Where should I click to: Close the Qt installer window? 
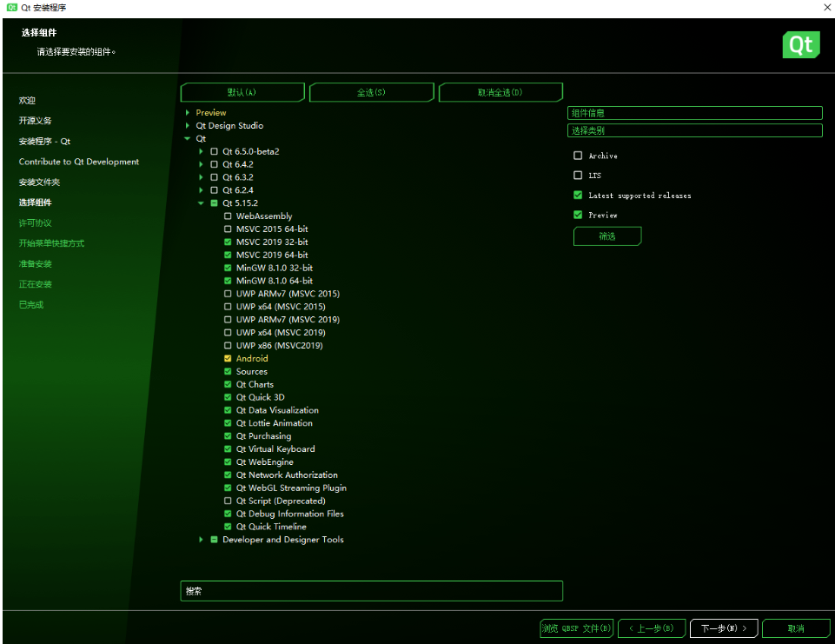coord(827,8)
